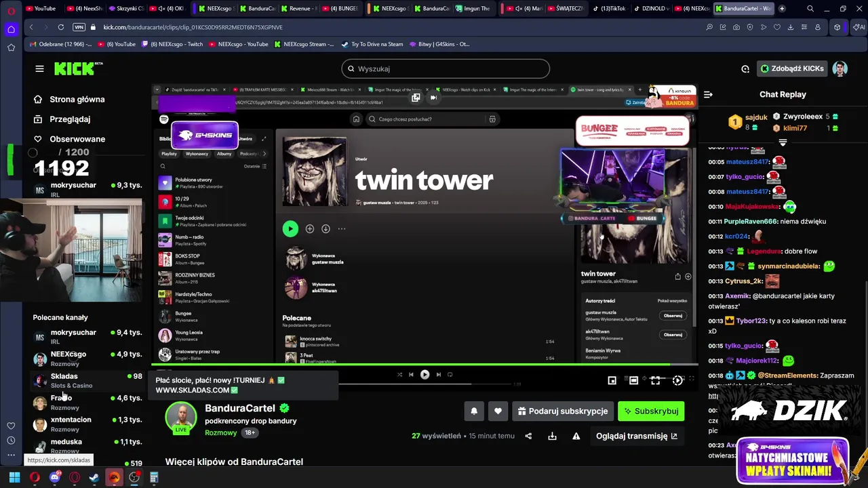Share the clip via share icon
This screenshot has height=488, width=868.
pos(528,436)
